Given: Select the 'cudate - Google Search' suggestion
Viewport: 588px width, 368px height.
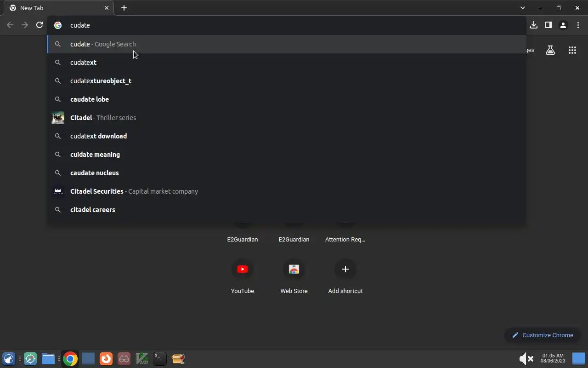Looking at the screenshot, I should (x=287, y=44).
